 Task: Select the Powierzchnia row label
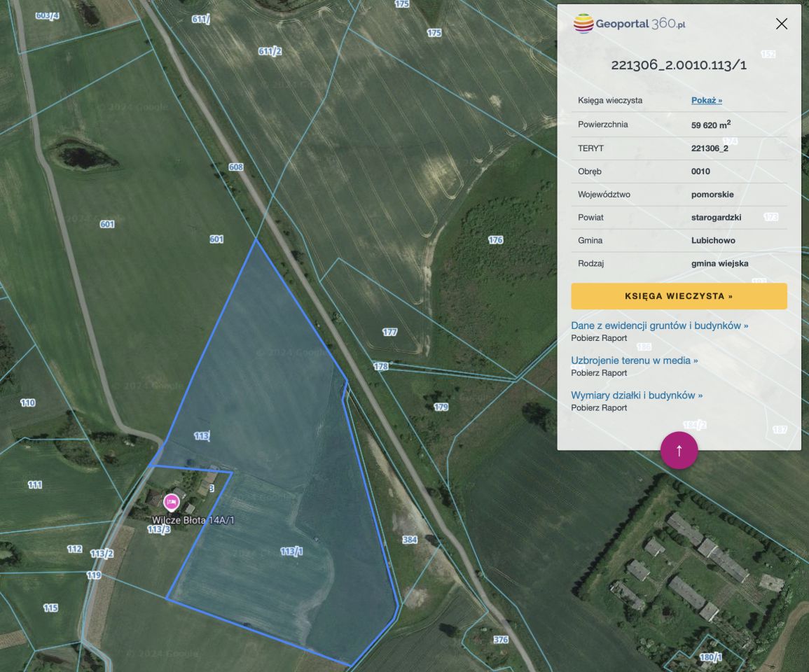click(x=602, y=125)
